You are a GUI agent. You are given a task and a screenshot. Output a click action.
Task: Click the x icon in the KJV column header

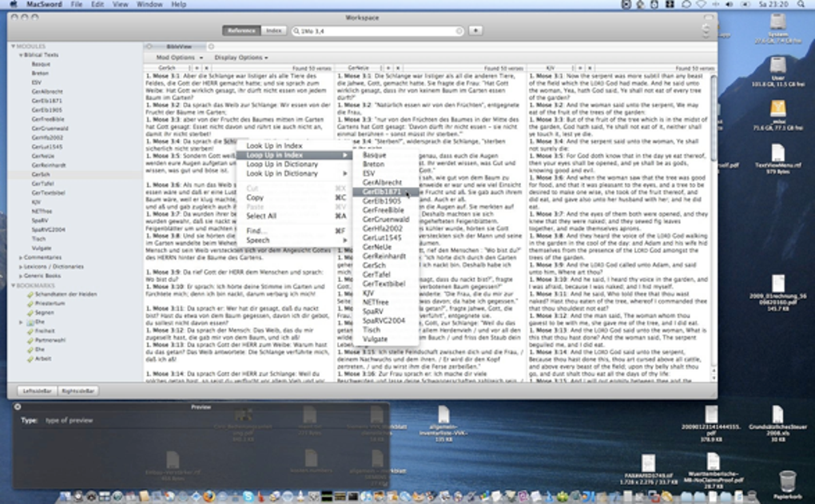pos(590,68)
